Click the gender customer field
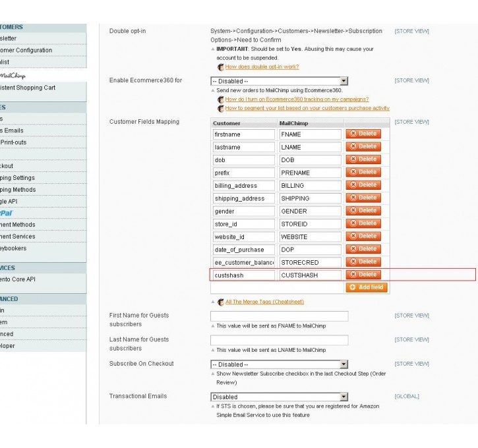Screen dimensions: 478x448 pos(243,211)
